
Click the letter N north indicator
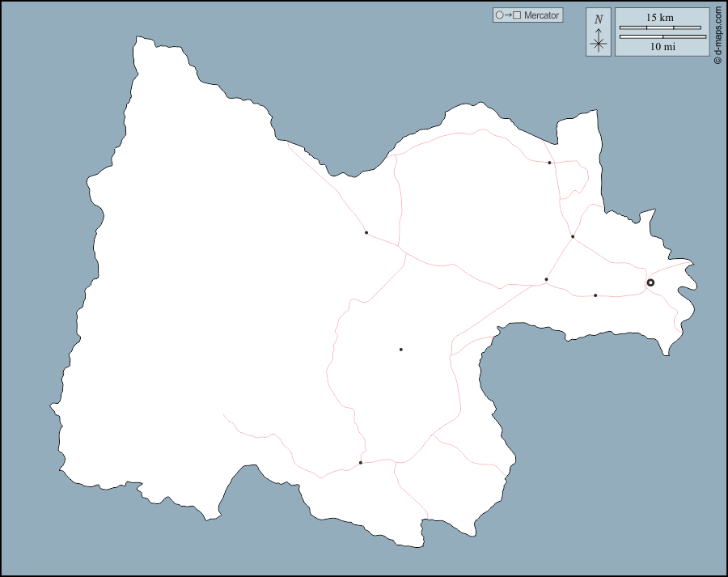click(599, 19)
